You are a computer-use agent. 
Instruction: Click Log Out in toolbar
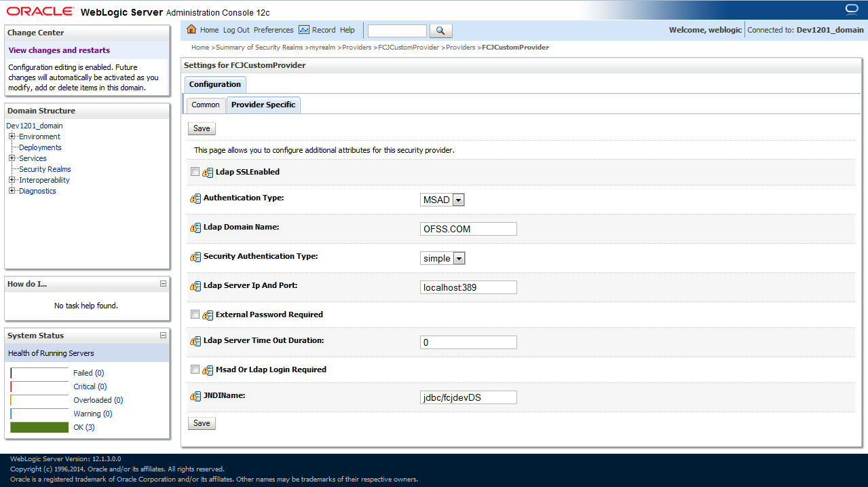click(x=236, y=30)
